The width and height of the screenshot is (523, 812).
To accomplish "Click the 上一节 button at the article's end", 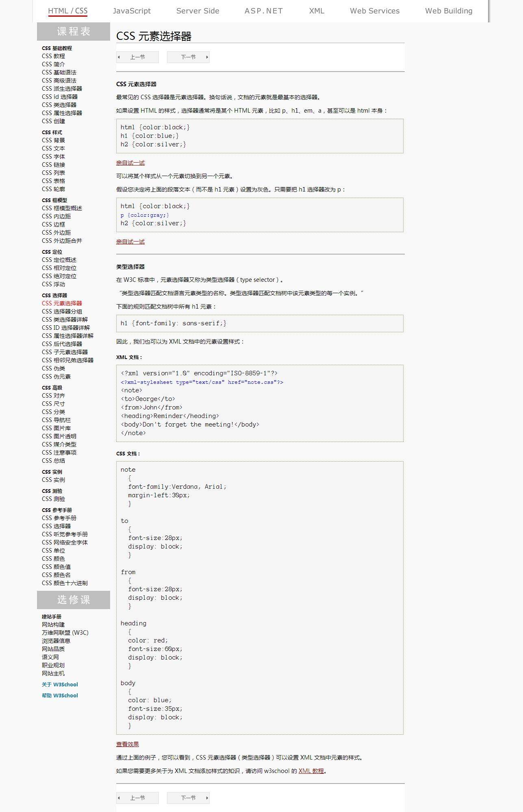I will click(137, 798).
